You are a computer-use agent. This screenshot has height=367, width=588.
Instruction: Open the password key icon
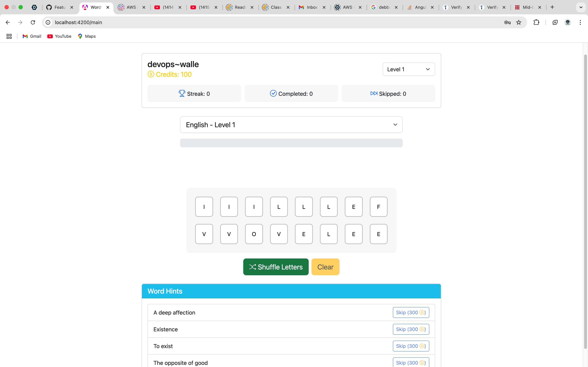pyautogui.click(x=507, y=22)
